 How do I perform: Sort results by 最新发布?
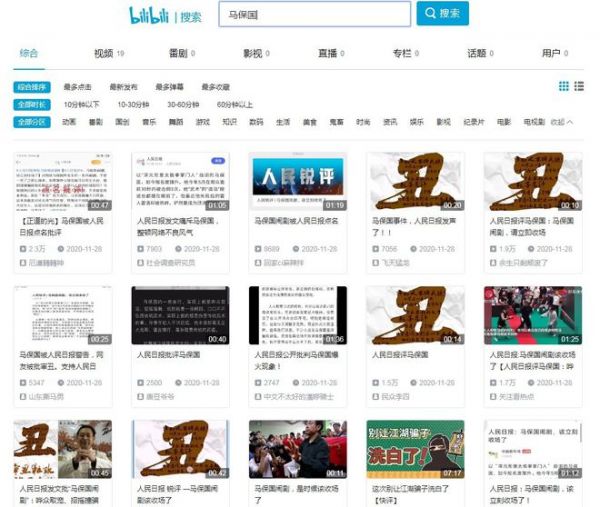[x=125, y=87]
